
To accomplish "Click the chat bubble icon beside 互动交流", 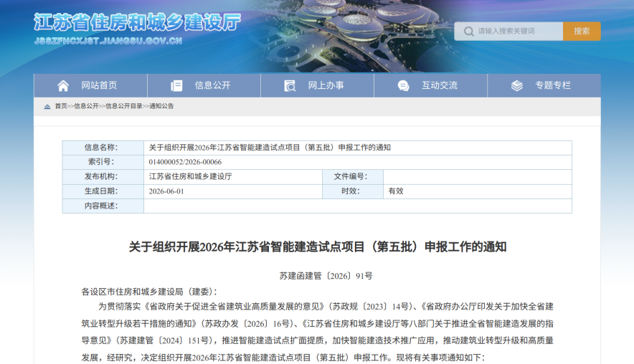I will pos(403,86).
